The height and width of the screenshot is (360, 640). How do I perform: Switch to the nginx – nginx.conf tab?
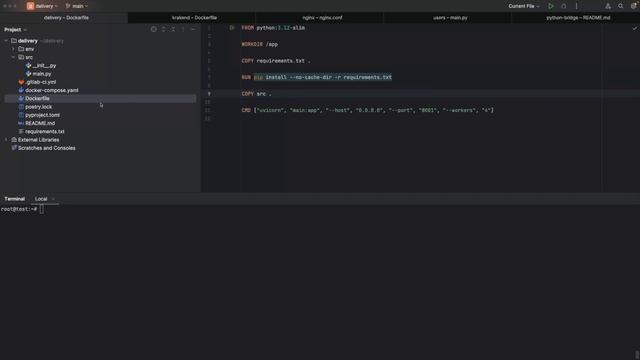point(322,18)
